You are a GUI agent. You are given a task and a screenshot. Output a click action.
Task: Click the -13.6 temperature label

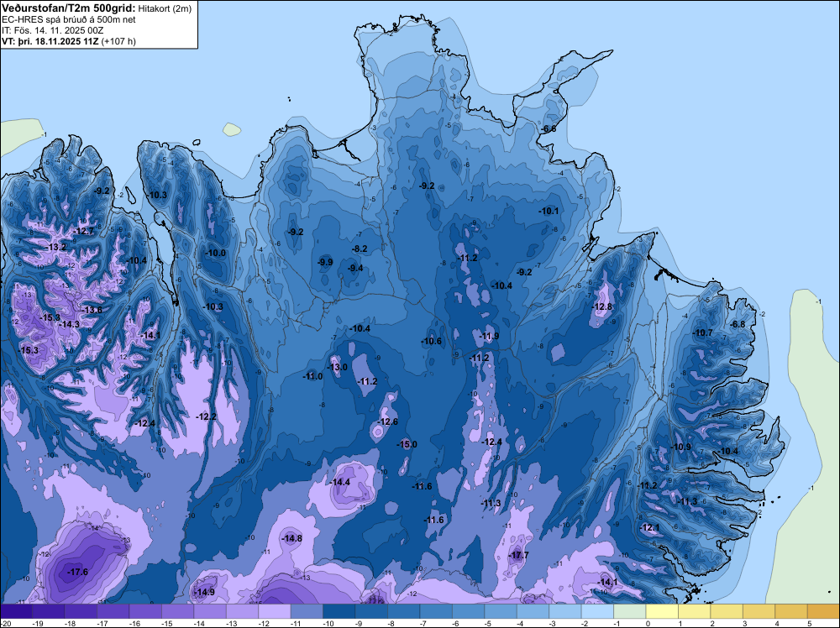pos(92,310)
